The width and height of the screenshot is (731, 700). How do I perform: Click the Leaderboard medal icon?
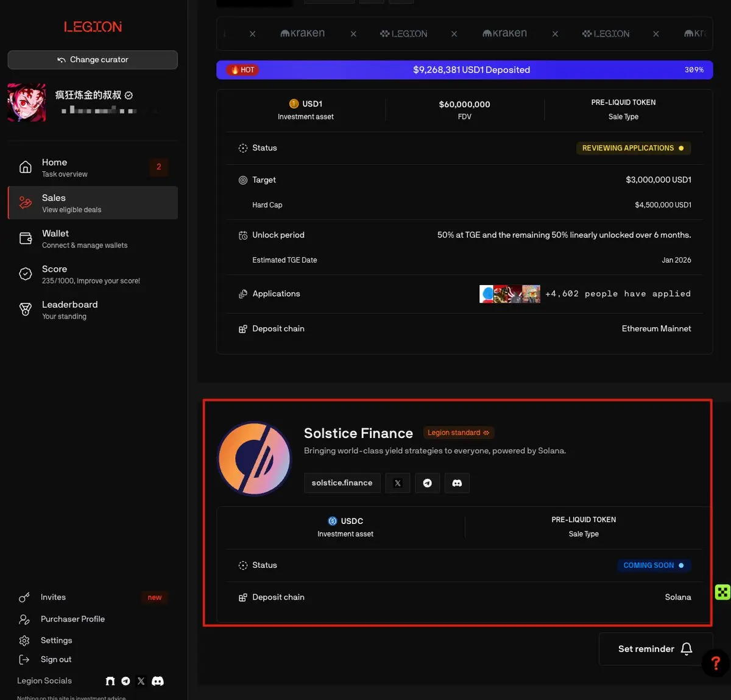tap(26, 309)
